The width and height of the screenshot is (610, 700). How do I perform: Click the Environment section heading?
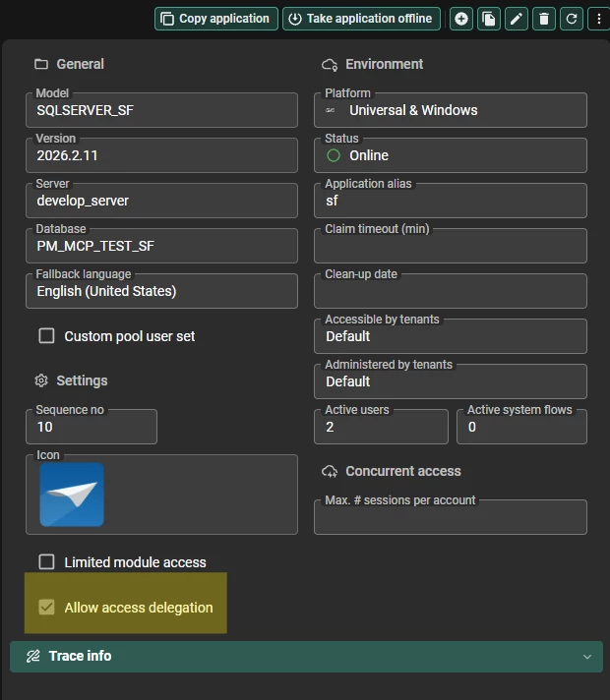(x=385, y=64)
